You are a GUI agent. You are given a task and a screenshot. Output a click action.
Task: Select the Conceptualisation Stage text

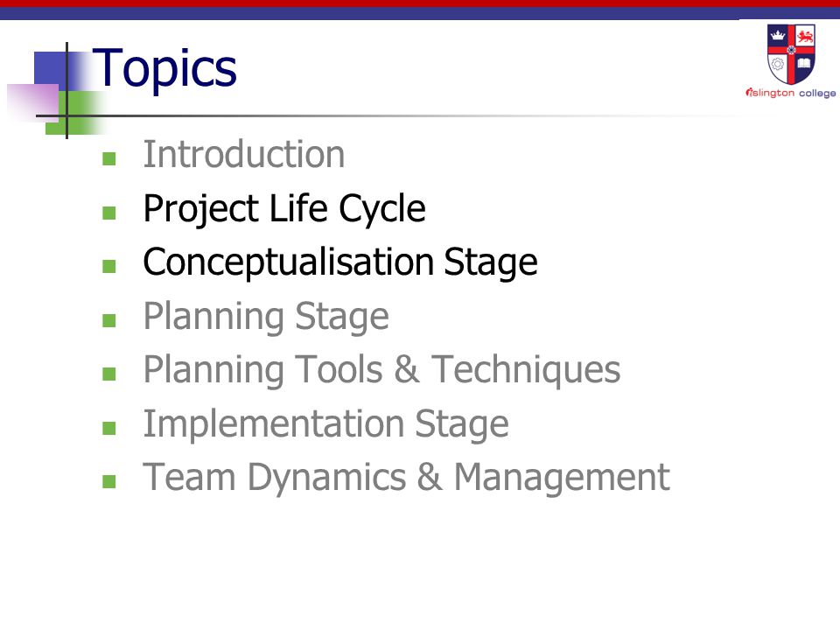pos(340,262)
